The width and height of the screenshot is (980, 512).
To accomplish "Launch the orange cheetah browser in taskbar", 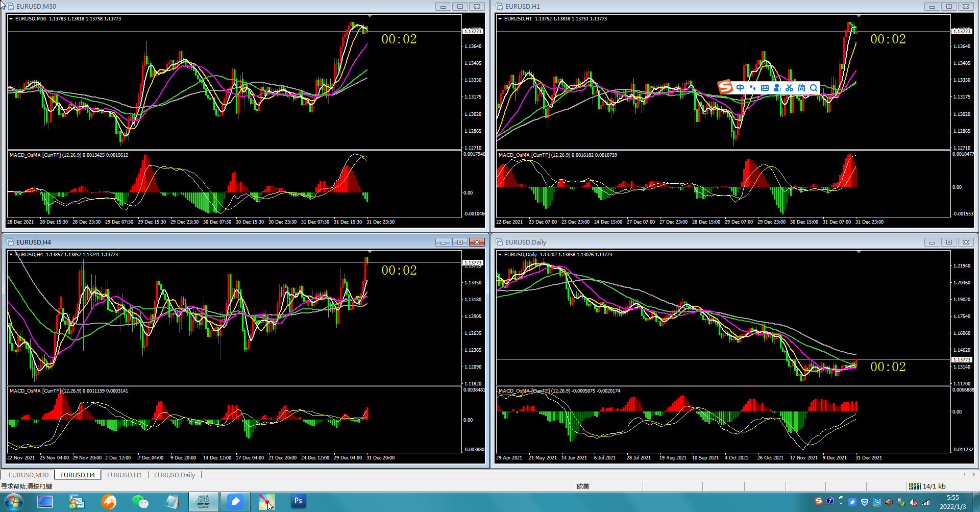I will point(108,502).
